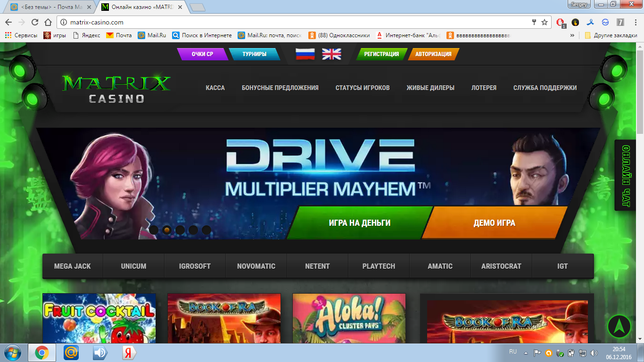
Task: Select the Mega Jack provider tab
Action: click(73, 266)
